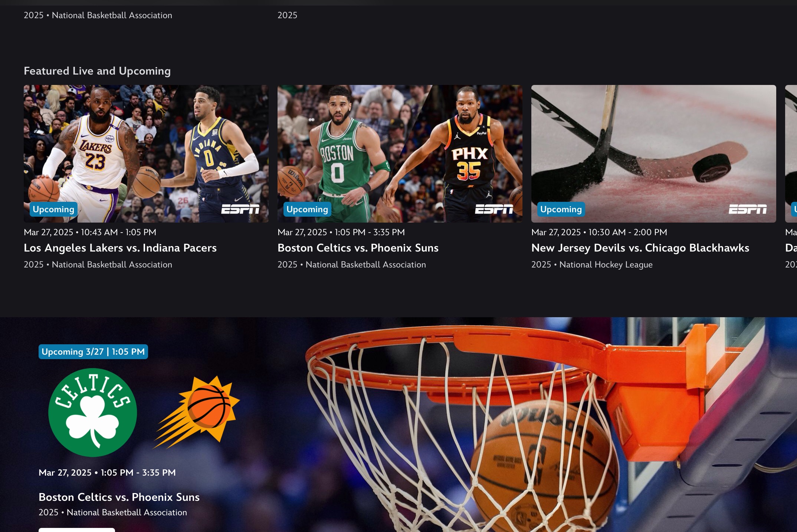Click 'Boston Celtics vs. Phoenix Suns' hero banner title
Image resolution: width=797 pixels, height=532 pixels.
pyautogui.click(x=119, y=497)
